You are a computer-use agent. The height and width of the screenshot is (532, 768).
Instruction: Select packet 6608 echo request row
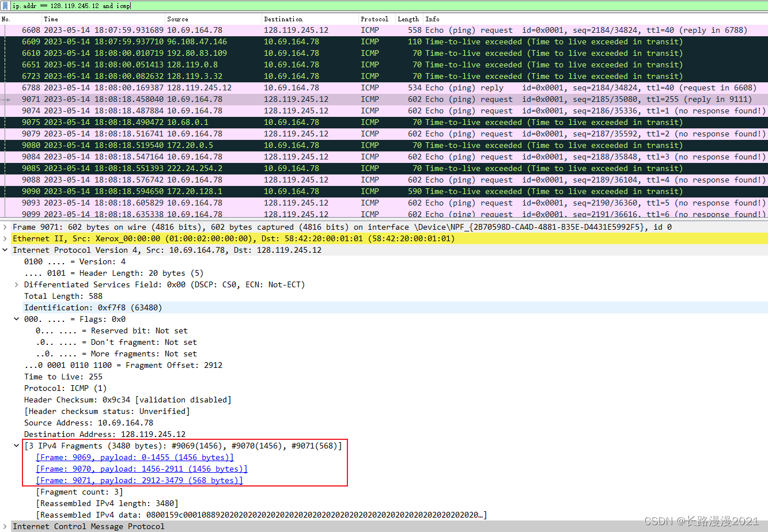[384, 30]
